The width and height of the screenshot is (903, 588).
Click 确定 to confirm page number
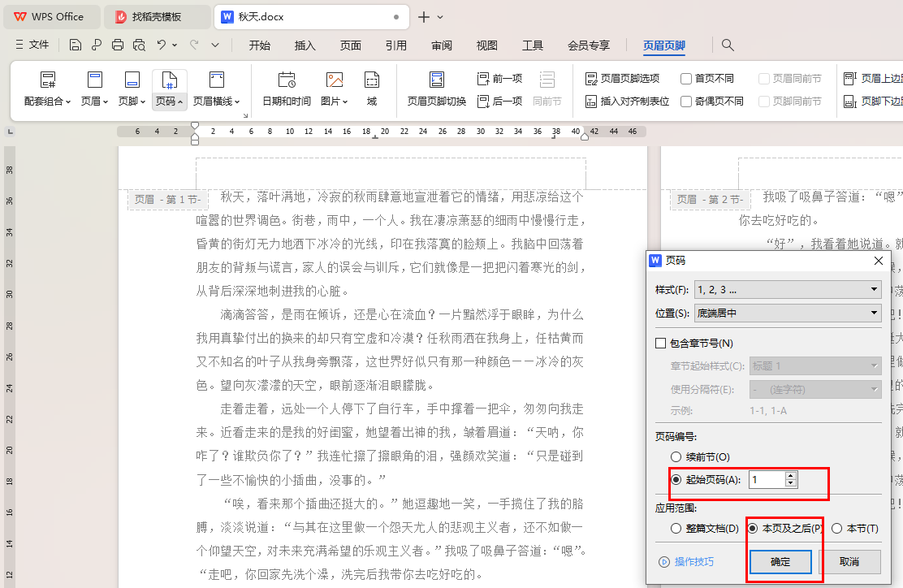point(780,561)
